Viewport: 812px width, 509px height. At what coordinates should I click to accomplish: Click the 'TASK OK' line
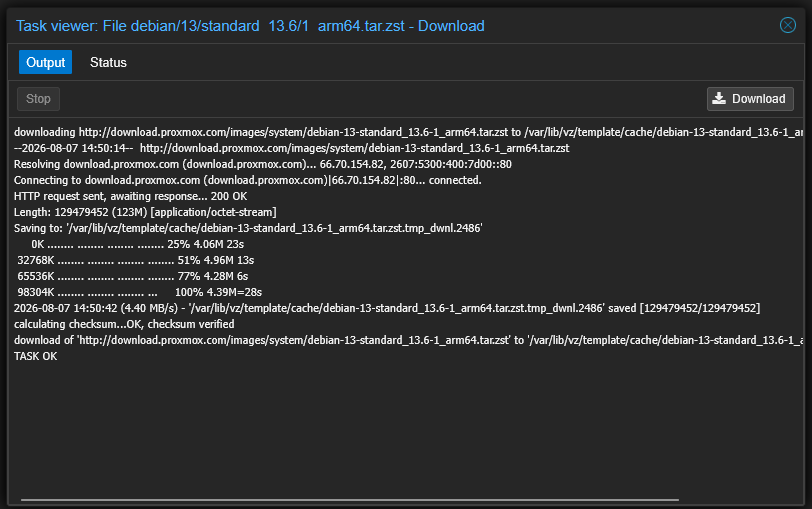[36, 356]
